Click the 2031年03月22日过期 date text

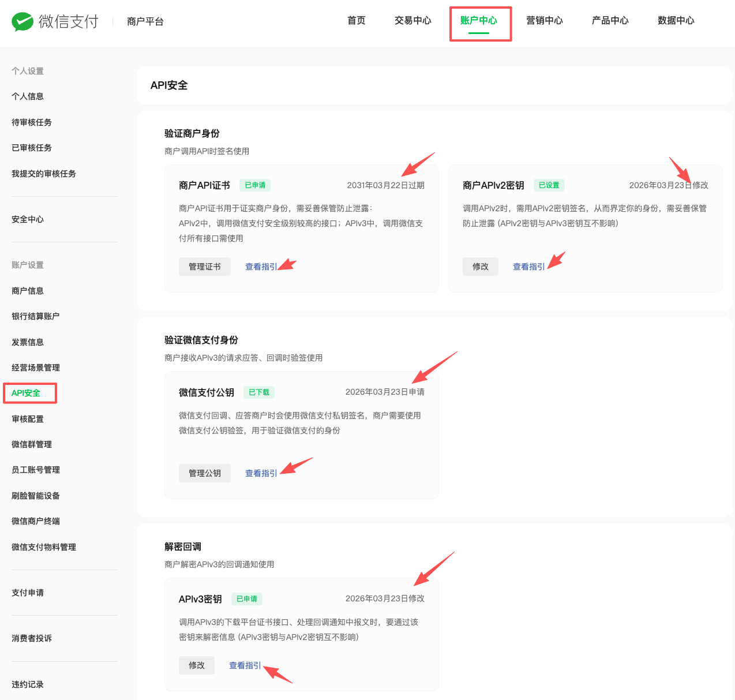[386, 185]
